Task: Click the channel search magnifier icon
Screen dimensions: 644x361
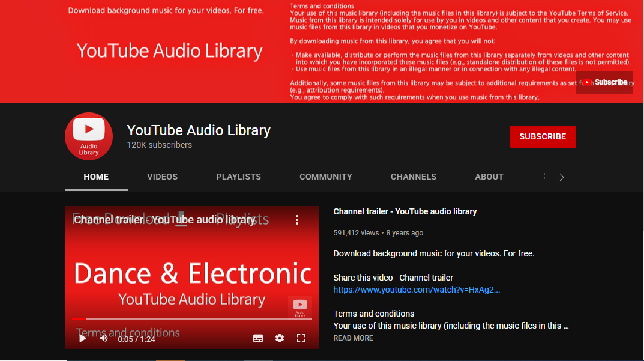Action: pyautogui.click(x=544, y=177)
